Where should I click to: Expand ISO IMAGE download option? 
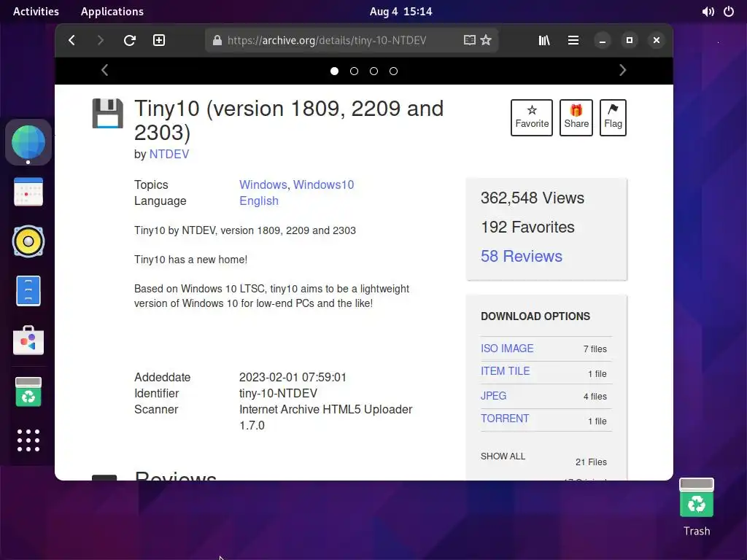(507, 349)
